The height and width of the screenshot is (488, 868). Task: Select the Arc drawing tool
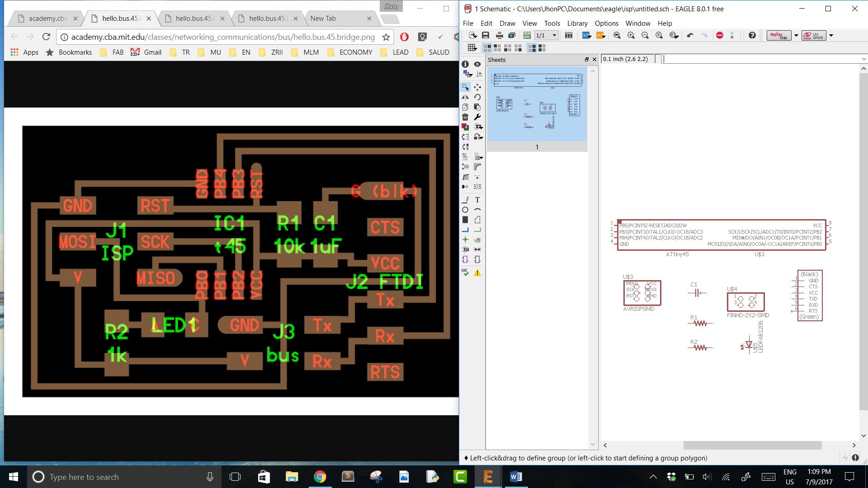pyautogui.click(x=477, y=210)
